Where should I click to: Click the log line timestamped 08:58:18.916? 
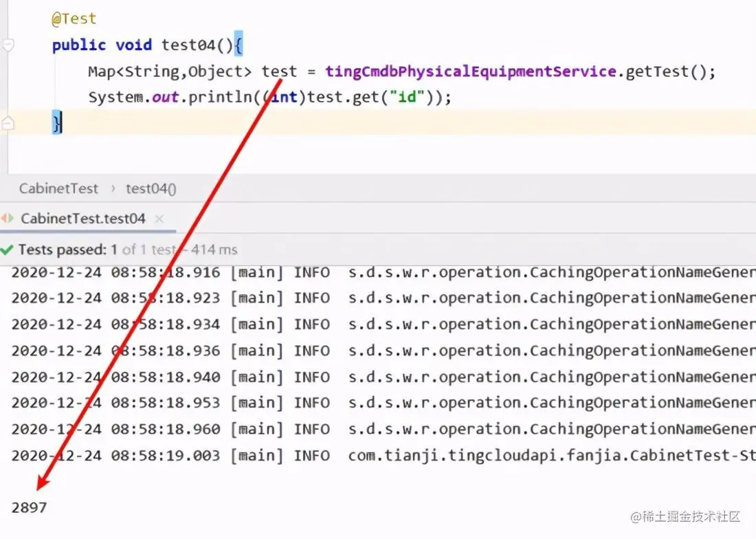[383, 272]
